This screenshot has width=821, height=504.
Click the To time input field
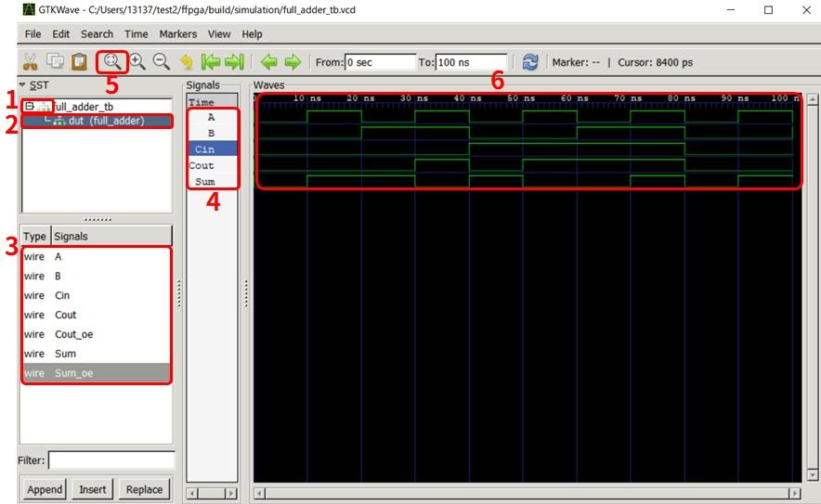[471, 62]
